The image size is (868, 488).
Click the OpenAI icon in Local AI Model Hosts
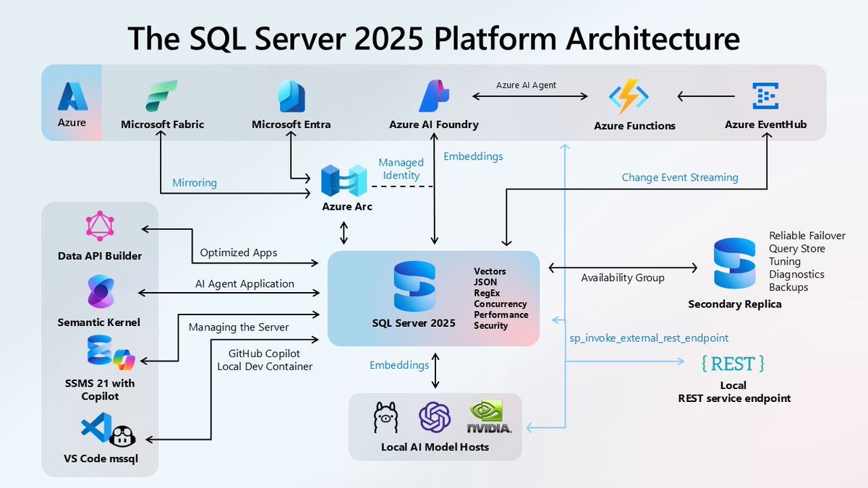pyautogui.click(x=435, y=418)
